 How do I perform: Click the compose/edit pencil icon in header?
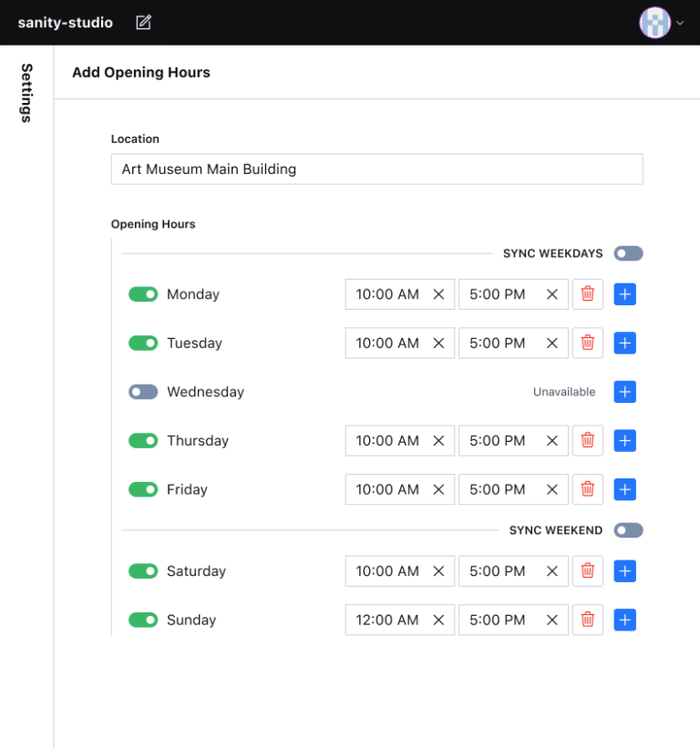coord(143,23)
